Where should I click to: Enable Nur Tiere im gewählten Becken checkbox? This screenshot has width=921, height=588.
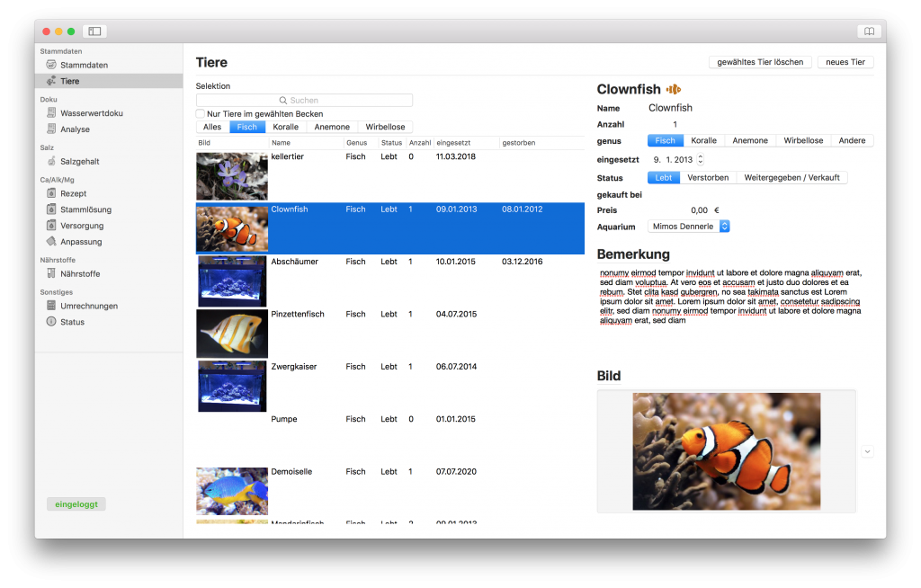click(x=201, y=114)
